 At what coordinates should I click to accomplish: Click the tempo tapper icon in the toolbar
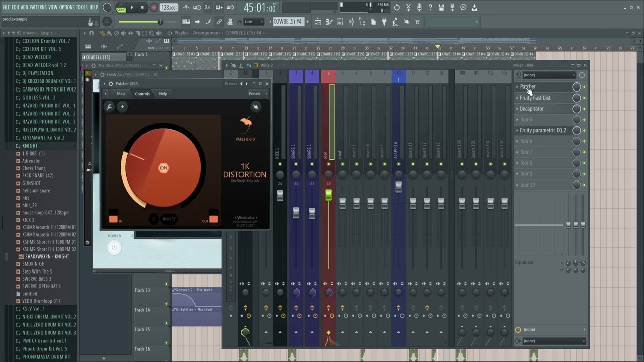(395, 22)
